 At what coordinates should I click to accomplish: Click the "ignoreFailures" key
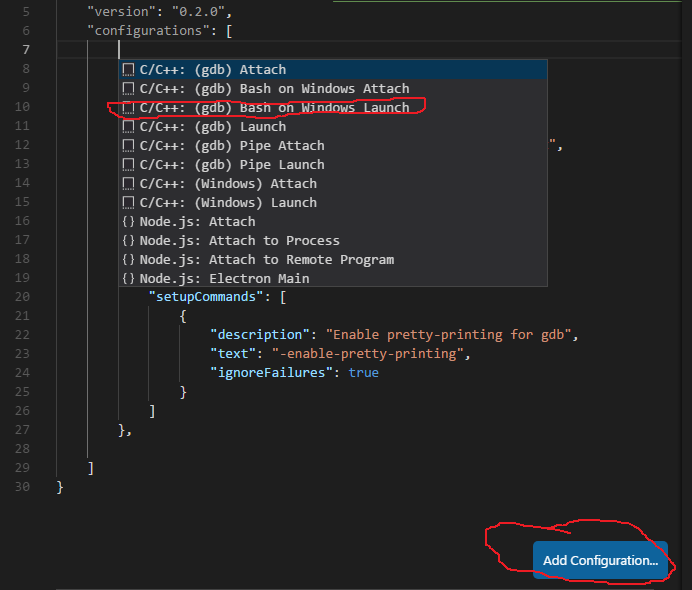pos(271,372)
